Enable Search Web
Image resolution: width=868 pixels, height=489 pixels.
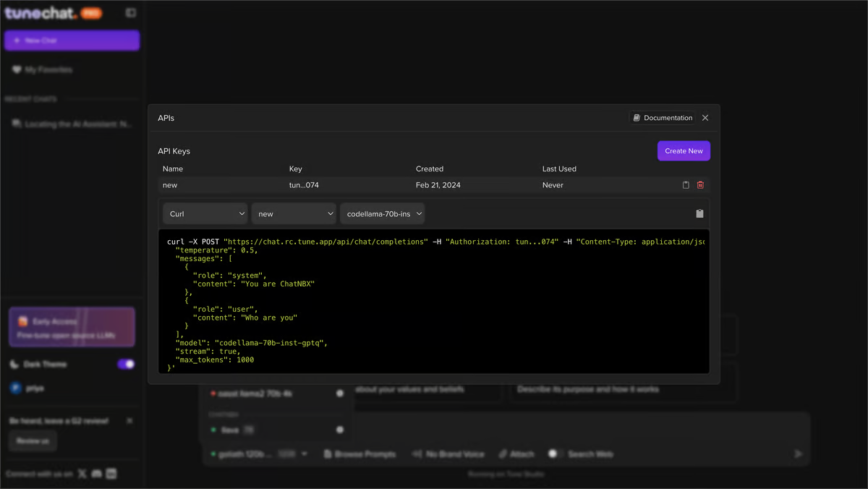pyautogui.click(x=555, y=454)
